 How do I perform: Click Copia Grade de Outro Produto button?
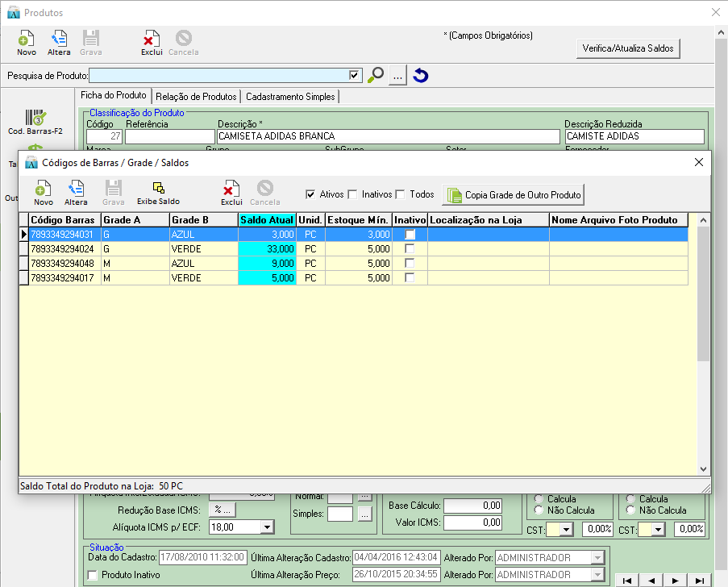[x=514, y=195]
